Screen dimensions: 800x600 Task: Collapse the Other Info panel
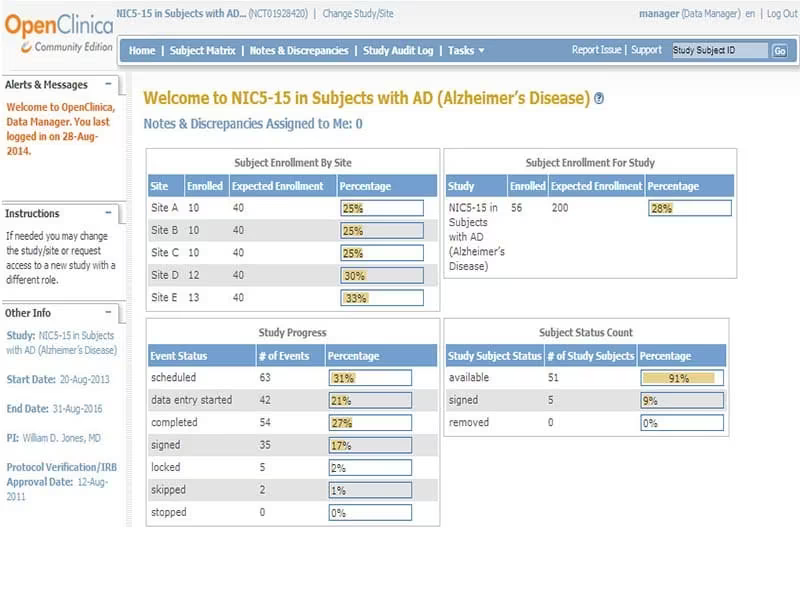click(108, 312)
